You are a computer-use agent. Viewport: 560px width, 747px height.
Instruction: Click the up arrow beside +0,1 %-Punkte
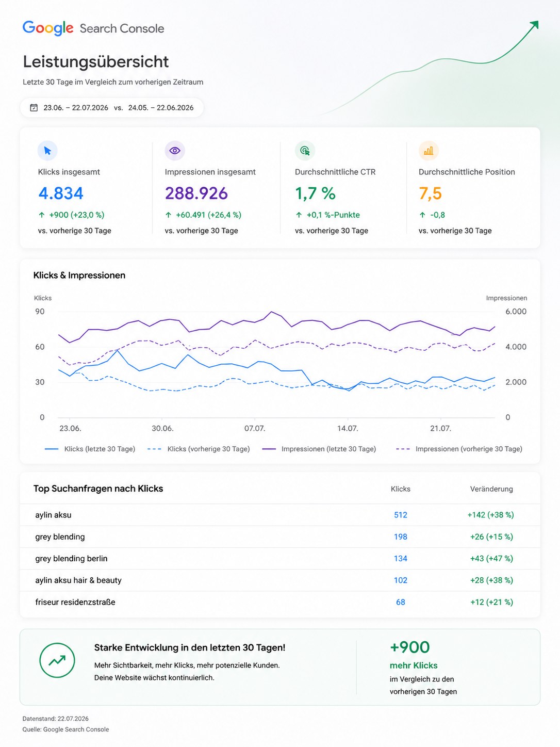(299, 215)
